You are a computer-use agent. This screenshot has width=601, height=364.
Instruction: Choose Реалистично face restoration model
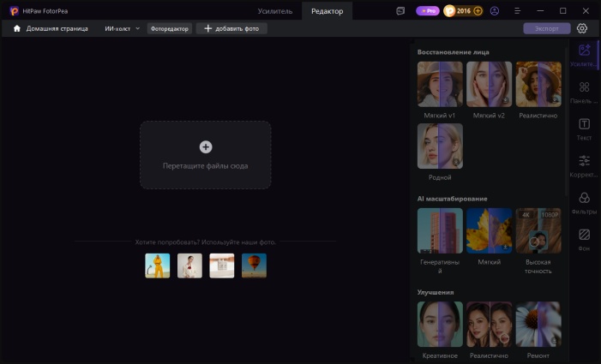(538, 84)
